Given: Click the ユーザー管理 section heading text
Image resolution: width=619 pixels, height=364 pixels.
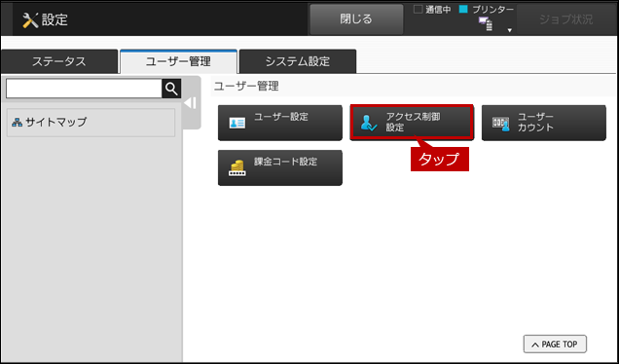Looking at the screenshot, I should (246, 86).
